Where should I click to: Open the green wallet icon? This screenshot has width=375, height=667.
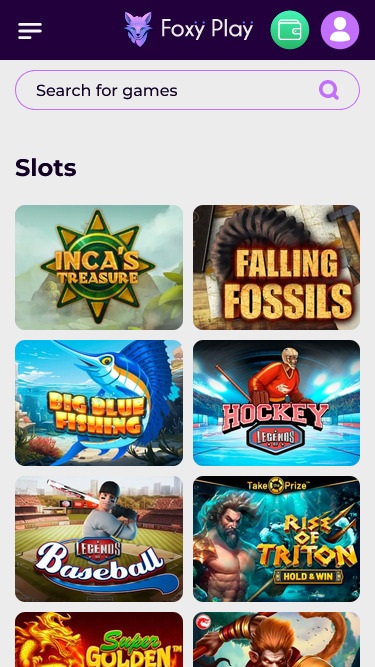click(x=290, y=30)
